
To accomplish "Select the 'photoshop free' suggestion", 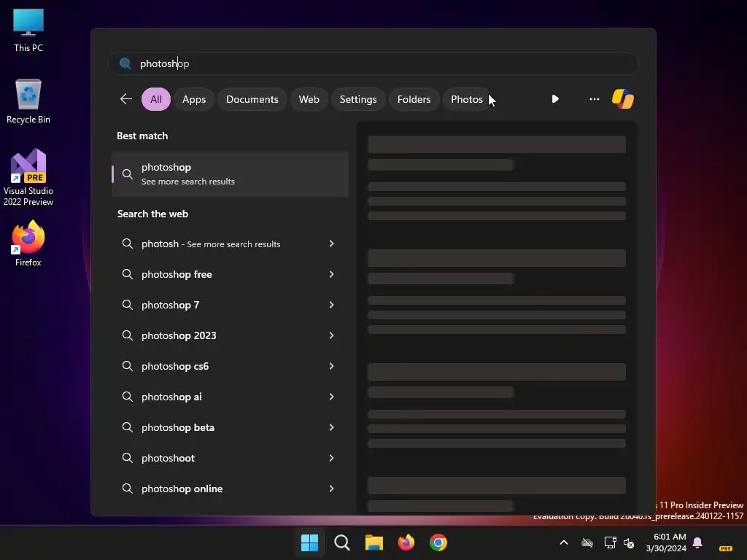I will coord(230,274).
